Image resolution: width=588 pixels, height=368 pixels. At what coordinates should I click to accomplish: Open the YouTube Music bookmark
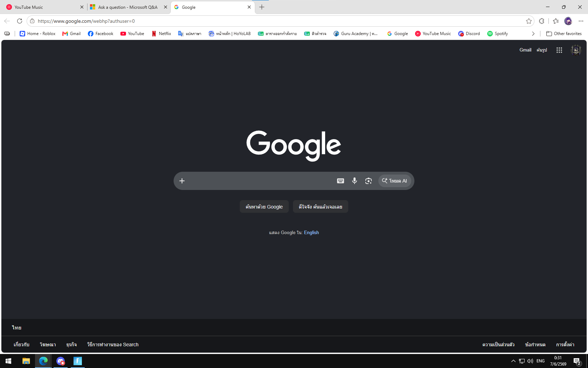[x=433, y=34]
